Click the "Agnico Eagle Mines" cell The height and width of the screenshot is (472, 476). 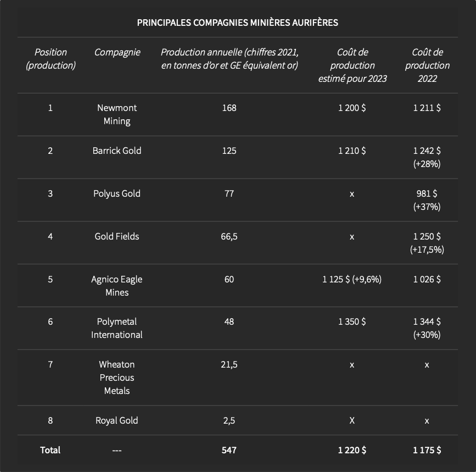117,286
